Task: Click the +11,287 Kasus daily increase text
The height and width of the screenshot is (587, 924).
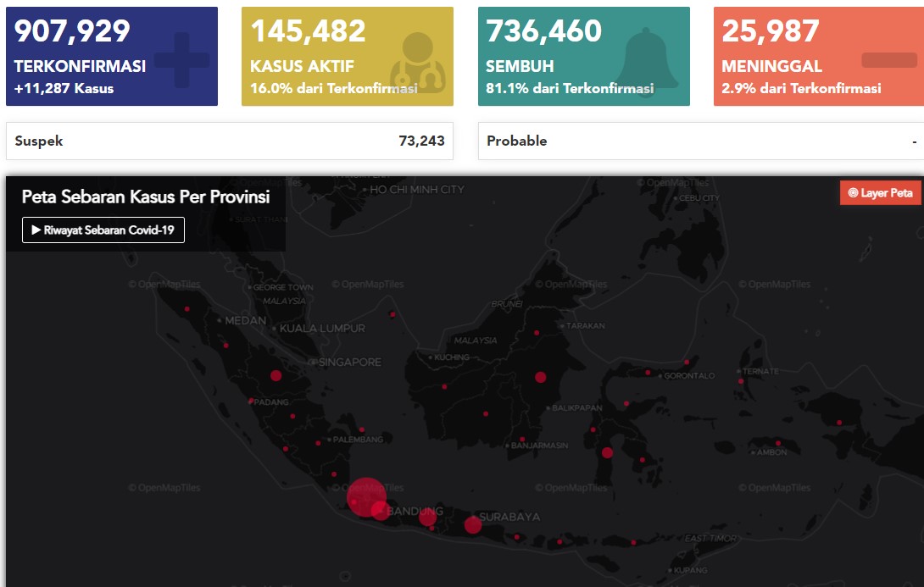Action: click(x=64, y=88)
